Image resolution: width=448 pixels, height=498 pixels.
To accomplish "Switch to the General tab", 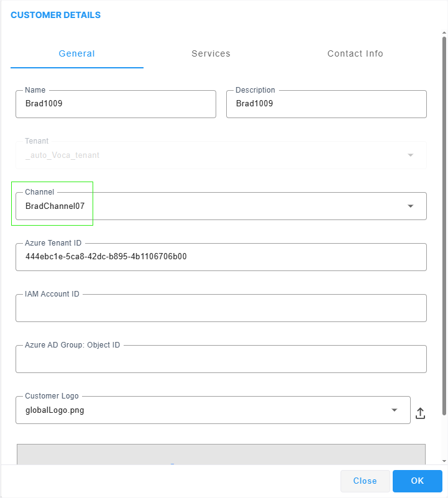I will coord(77,54).
